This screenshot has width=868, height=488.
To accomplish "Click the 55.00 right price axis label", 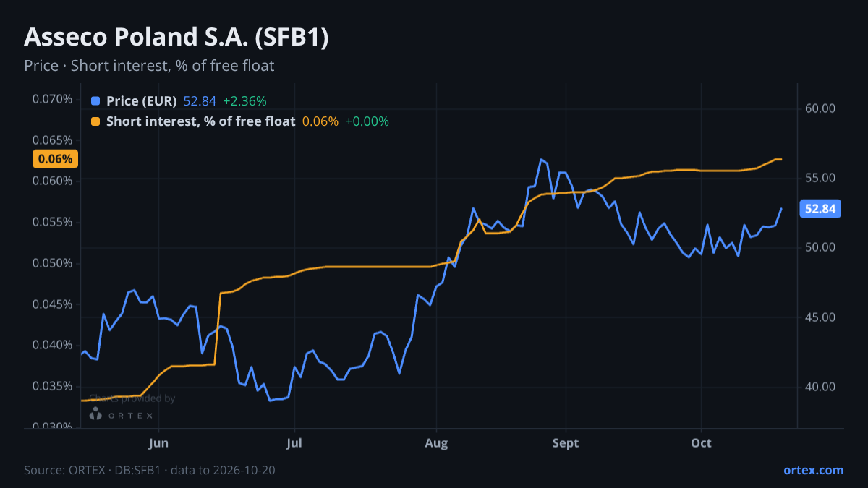I will coord(820,178).
